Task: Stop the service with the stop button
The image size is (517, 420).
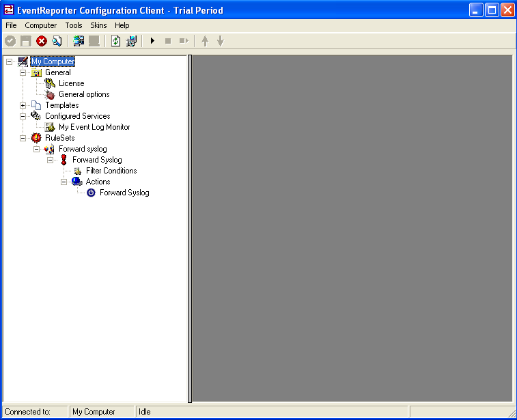Action: (168, 41)
